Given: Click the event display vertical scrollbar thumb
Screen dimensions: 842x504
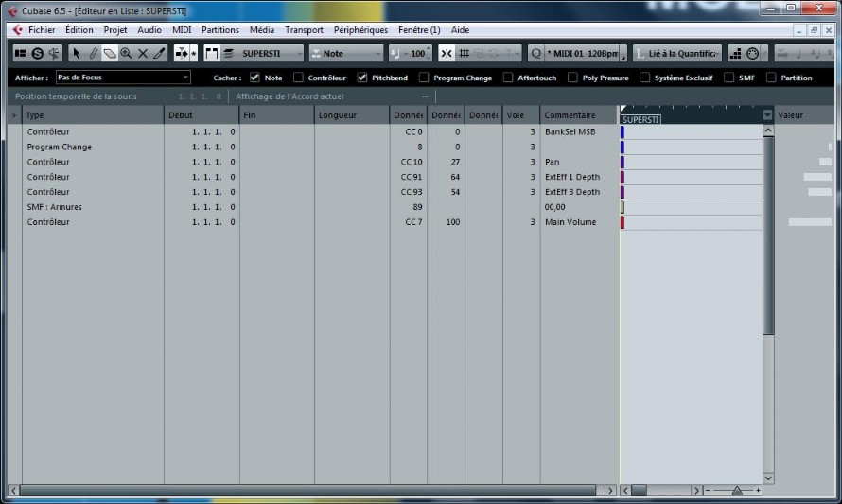Looking at the screenshot, I should 768,235.
